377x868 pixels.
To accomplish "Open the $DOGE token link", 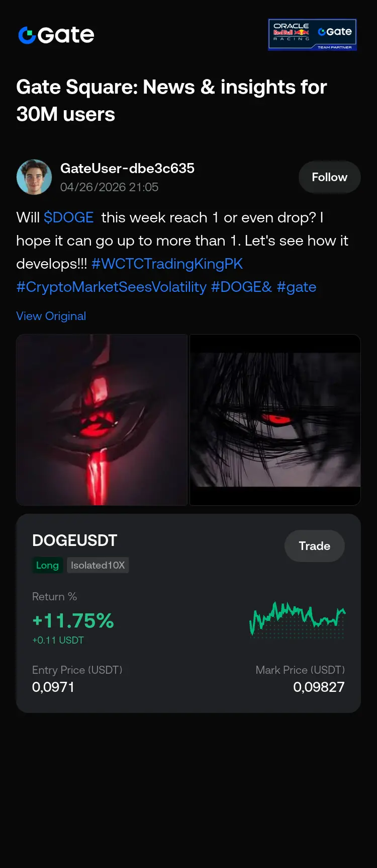I will point(68,217).
